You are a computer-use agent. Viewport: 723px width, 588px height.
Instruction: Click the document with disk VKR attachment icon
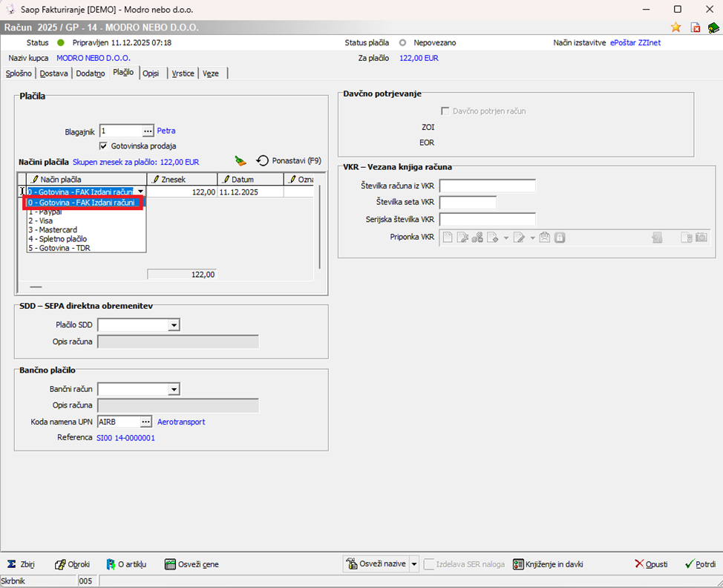(687, 237)
